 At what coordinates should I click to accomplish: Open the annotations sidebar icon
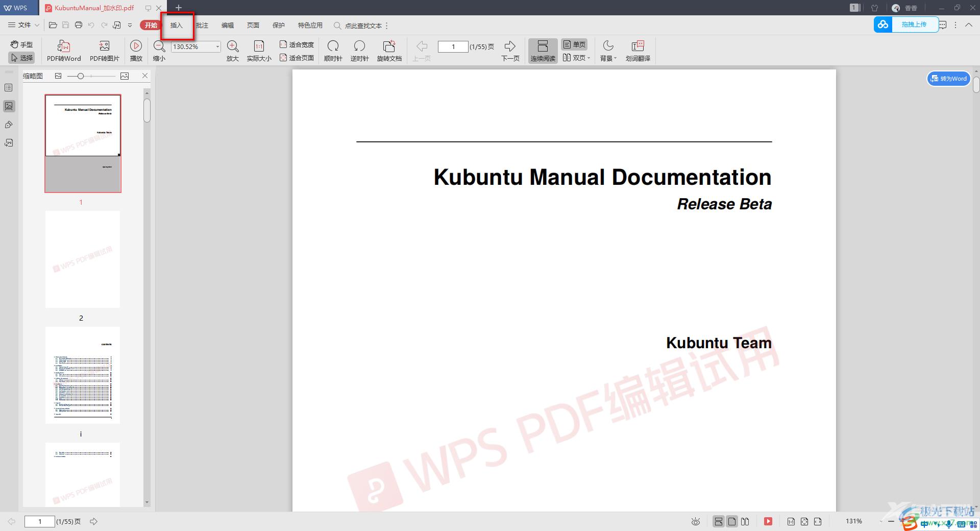click(x=9, y=125)
